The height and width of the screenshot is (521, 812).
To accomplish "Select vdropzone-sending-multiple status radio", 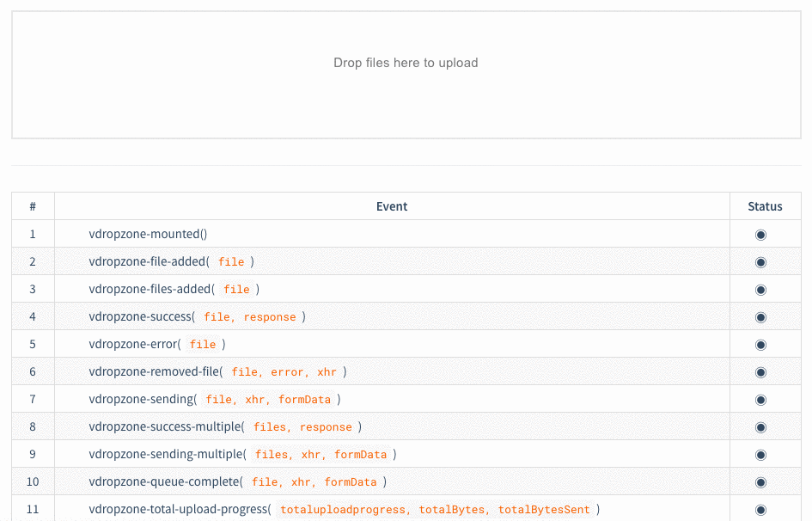I will pyautogui.click(x=760, y=455).
